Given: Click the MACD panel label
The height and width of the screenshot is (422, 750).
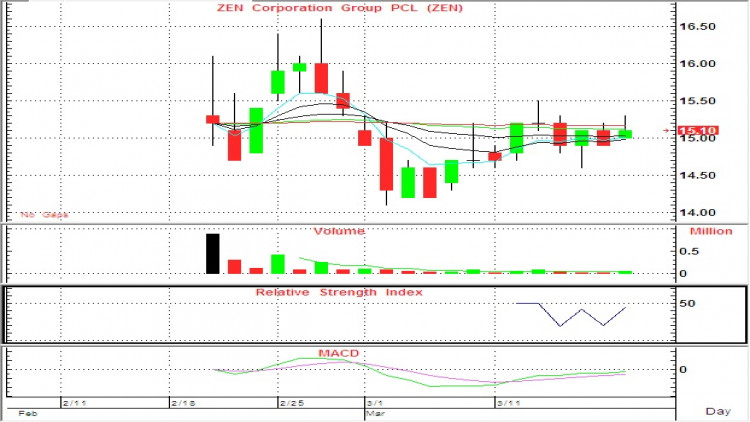Looking at the screenshot, I should (x=339, y=354).
